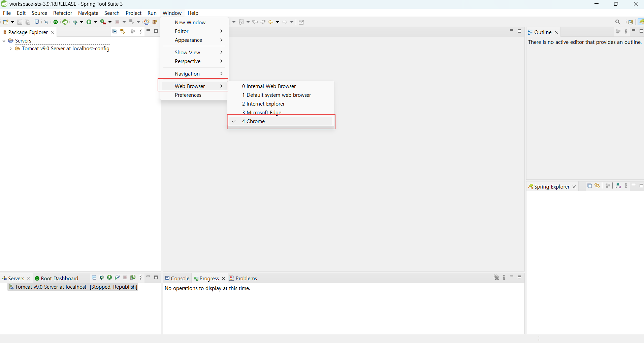Image resolution: width=644 pixels, height=343 pixels.
Task: Toggle Link with Editor in Spring Explorer
Action: [x=597, y=186]
